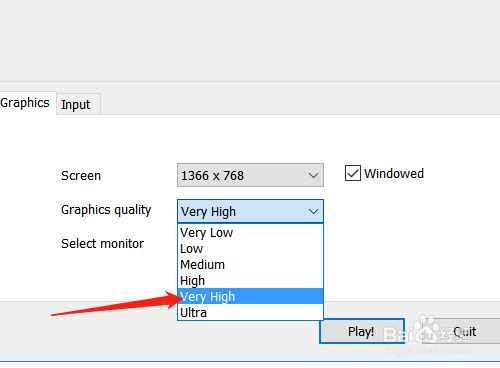Open the 1366 x 768 resolution combo box
Viewport: 500px width, 368px height.
pyautogui.click(x=250, y=175)
